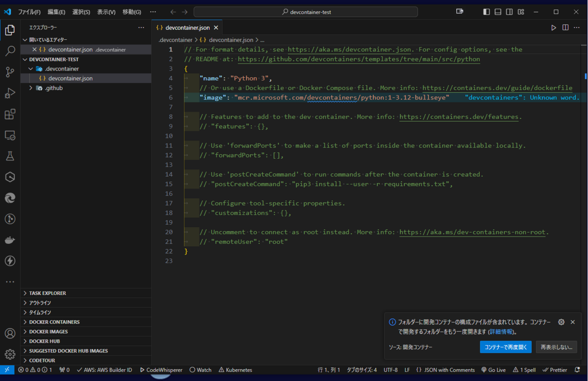Toggle the primary sidebar visibility

(486, 11)
